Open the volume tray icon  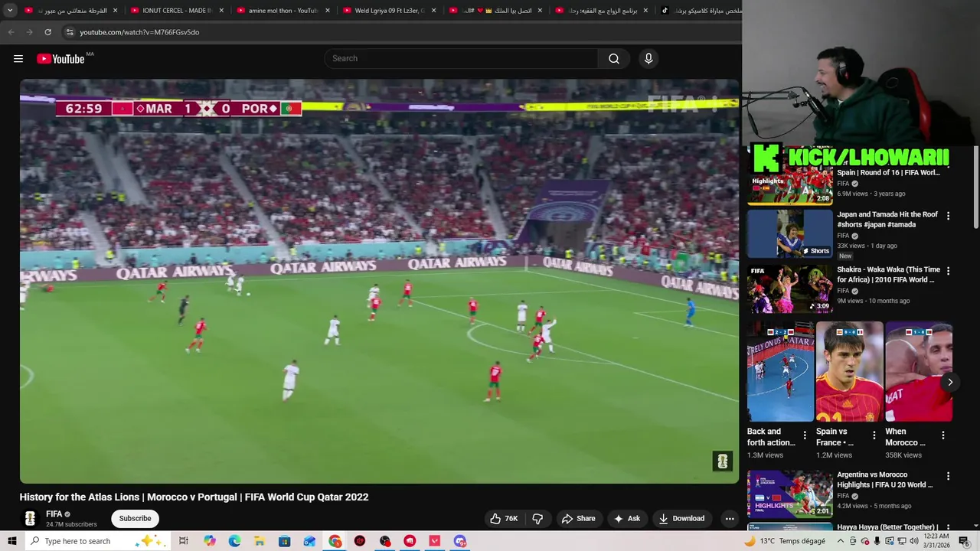coord(913,541)
